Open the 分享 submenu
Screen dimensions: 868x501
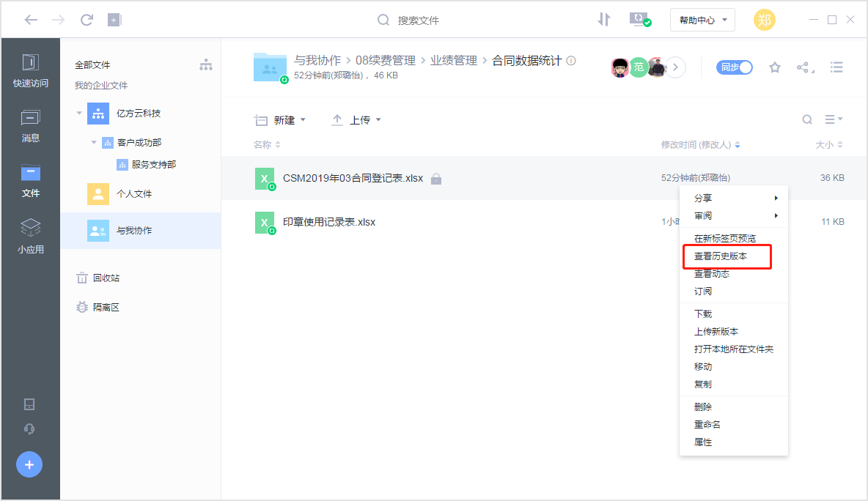click(702, 197)
